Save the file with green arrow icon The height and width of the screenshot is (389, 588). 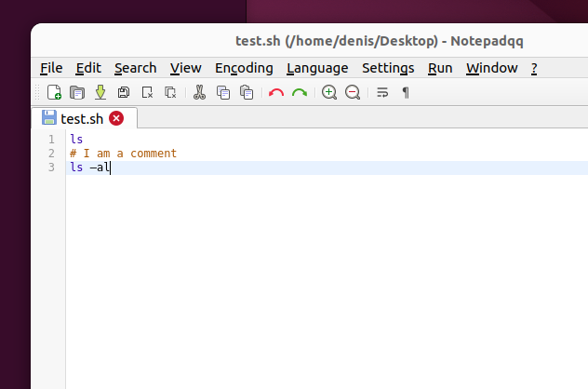[100, 92]
